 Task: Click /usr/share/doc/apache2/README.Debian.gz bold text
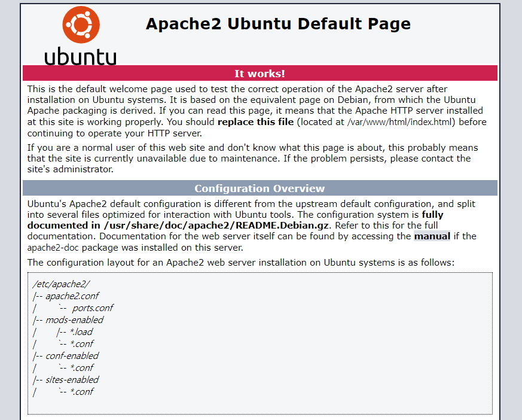(216, 226)
